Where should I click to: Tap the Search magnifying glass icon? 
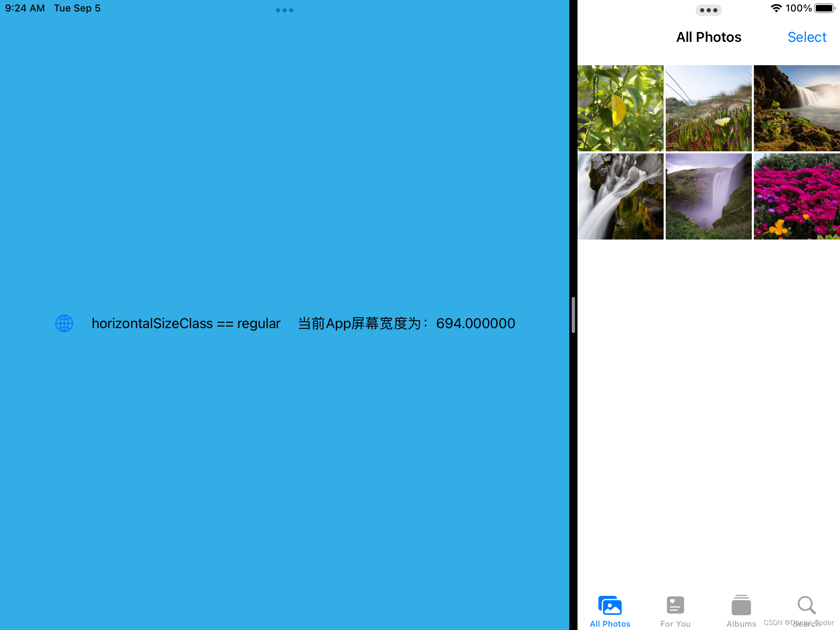806,605
